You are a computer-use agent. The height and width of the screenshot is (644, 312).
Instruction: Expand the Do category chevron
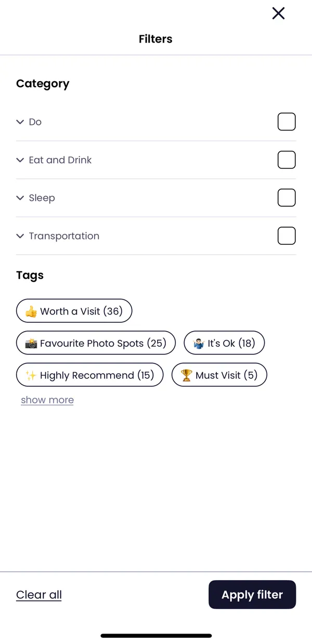coord(20,122)
